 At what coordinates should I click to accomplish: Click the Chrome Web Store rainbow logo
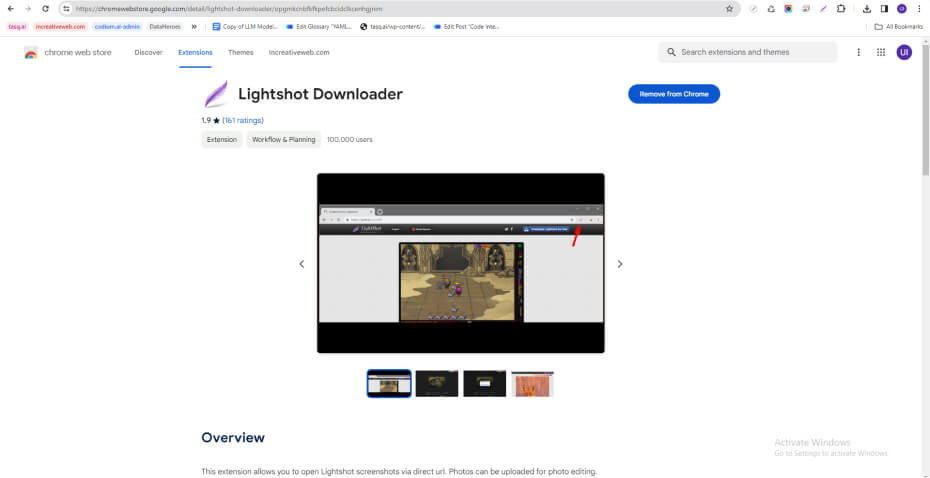click(x=31, y=52)
